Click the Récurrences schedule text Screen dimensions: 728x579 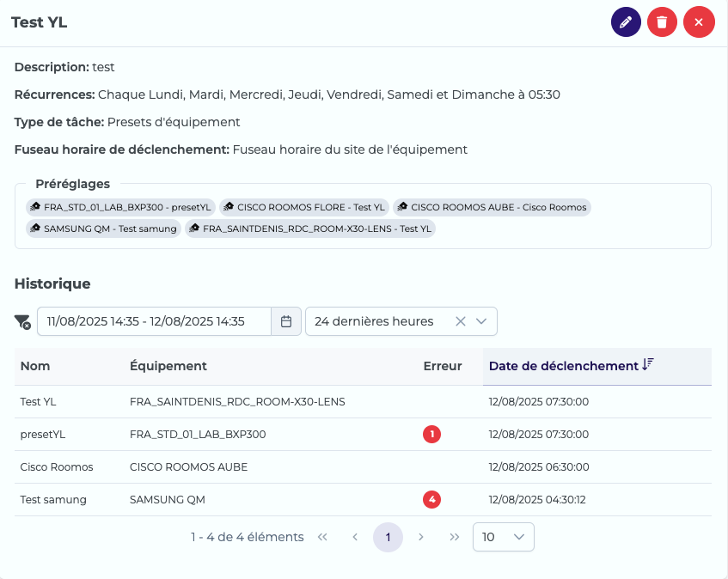coord(328,94)
